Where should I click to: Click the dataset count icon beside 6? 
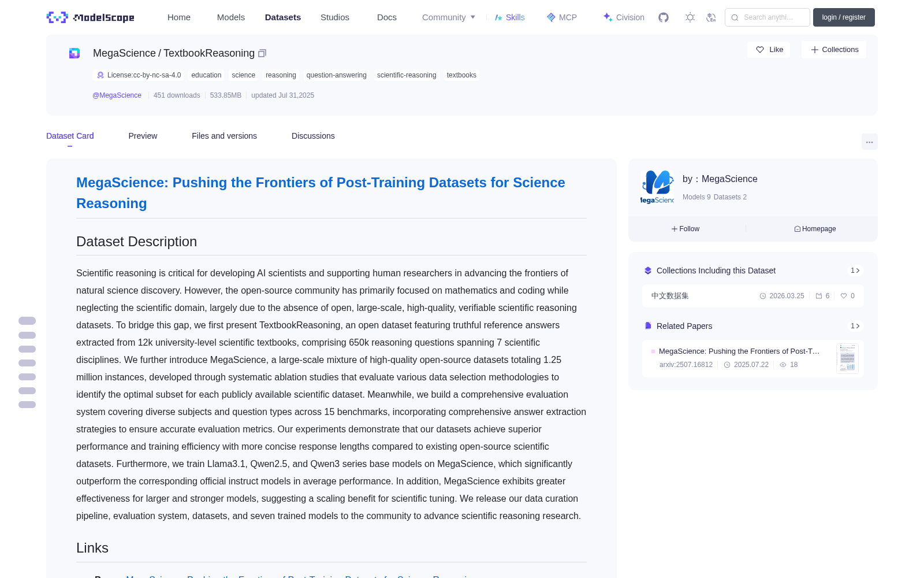point(819,296)
